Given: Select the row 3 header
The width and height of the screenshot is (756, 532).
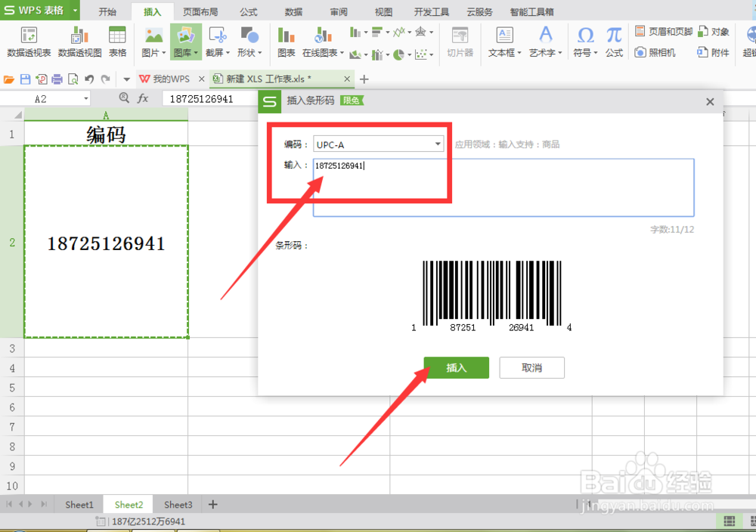Looking at the screenshot, I should tap(12, 348).
